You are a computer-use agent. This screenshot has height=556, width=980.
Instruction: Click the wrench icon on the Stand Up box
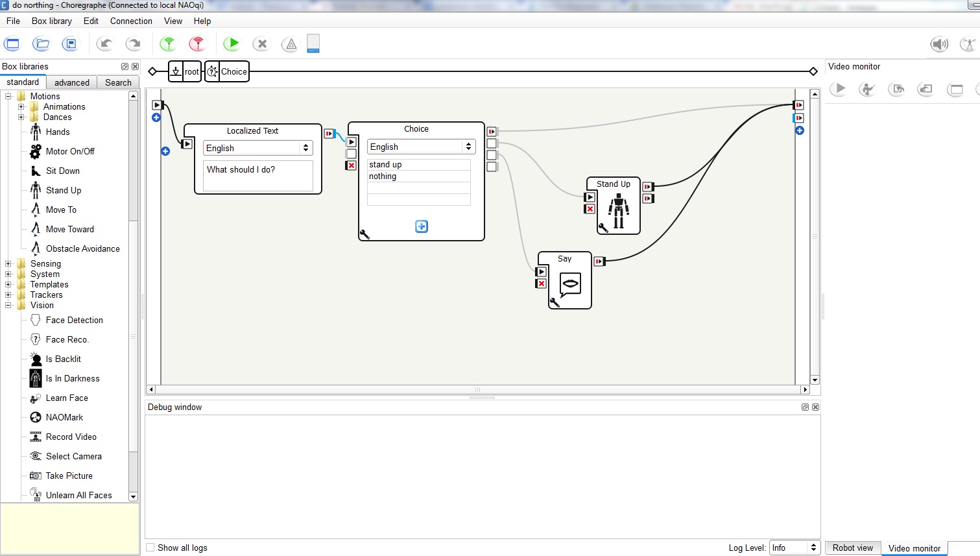[603, 227]
